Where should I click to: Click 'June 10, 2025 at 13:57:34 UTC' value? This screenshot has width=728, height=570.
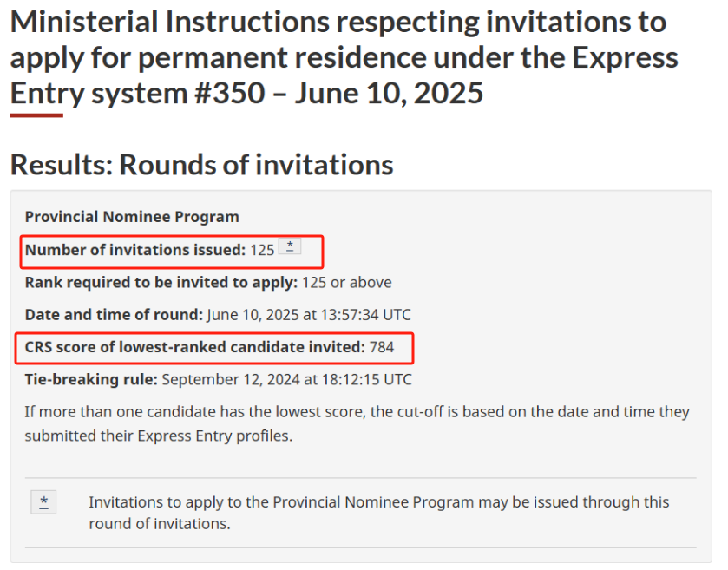click(x=309, y=315)
